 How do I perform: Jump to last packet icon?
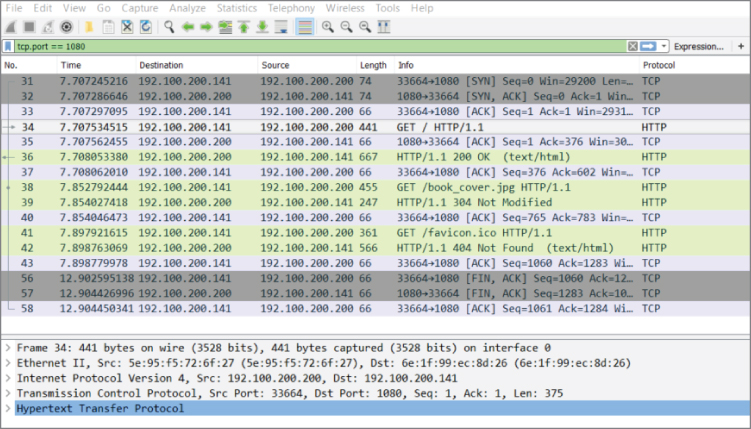click(262, 27)
